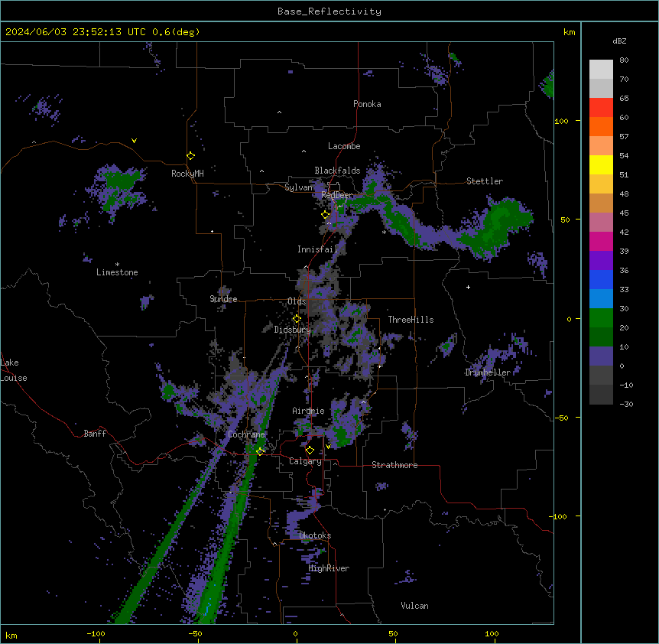Click the yellow 54 dBZ legend swatch
The height and width of the screenshot is (644, 659).
point(601,164)
